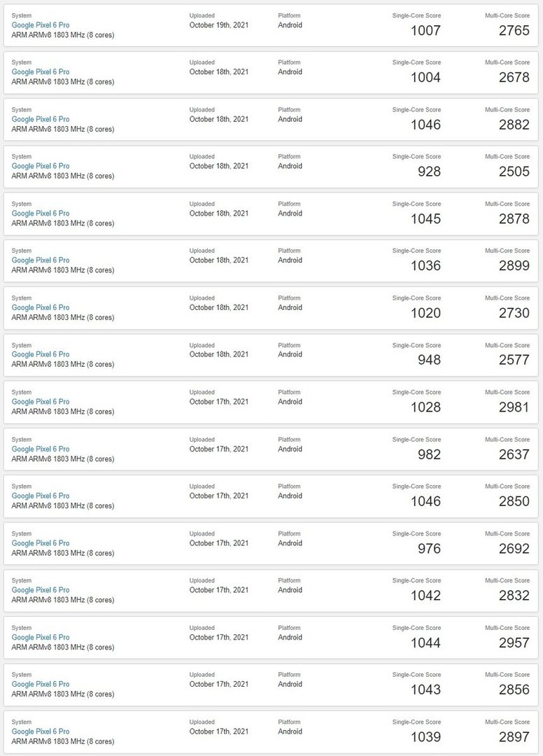Open the Pixel 6 Pro result with multi-core 2899
Screen dimensions: 543x756
coord(41,260)
